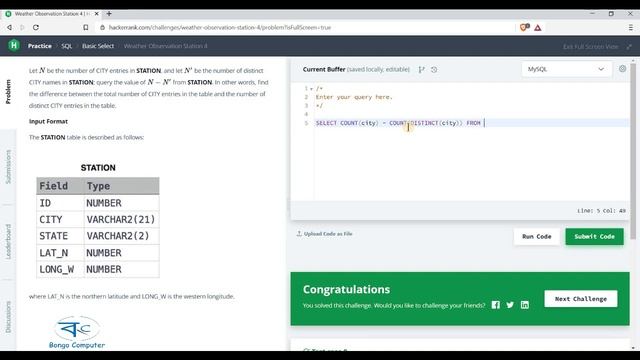
Task: Click the HackerRank logo icon
Action: 14,45
